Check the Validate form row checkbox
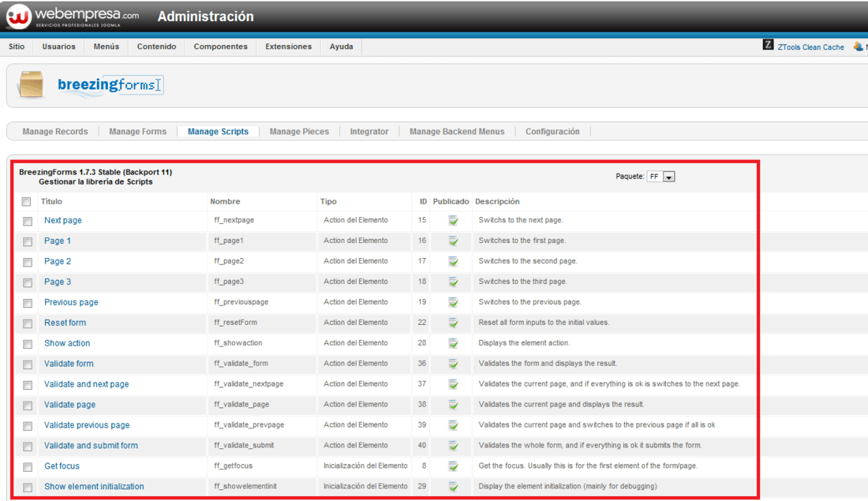868x501 pixels. [x=28, y=365]
